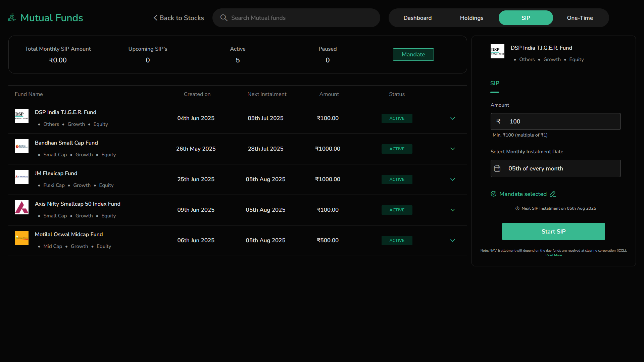Switch to the Holdings tab
This screenshot has width=644, height=362.
point(472,18)
